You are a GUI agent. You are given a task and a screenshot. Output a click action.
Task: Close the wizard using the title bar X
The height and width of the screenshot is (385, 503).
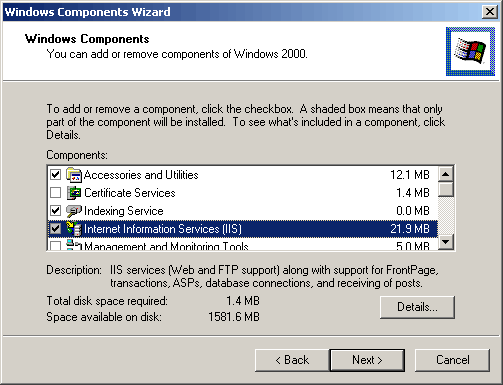[490, 12]
